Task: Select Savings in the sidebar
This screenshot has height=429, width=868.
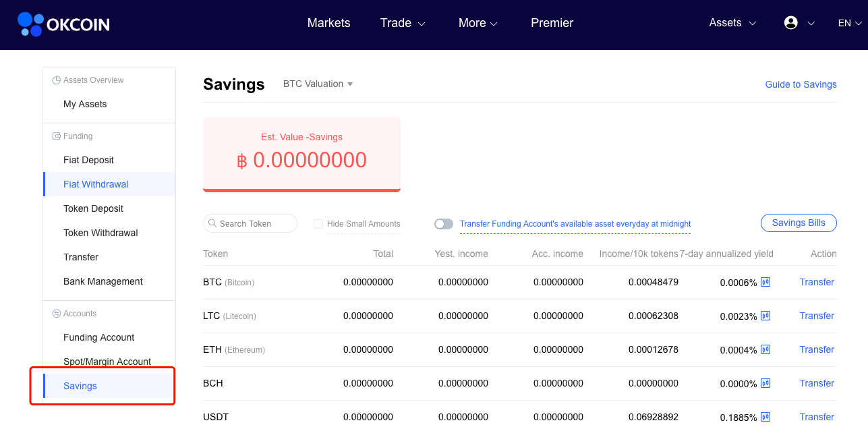Action: [109, 386]
